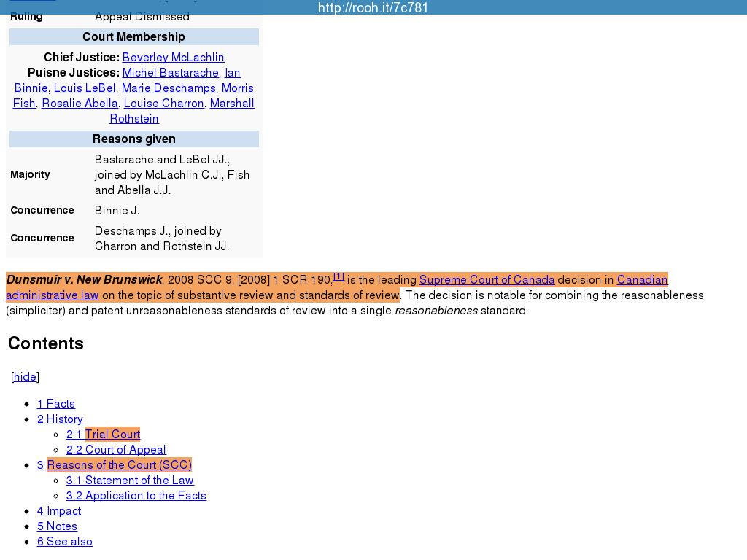The image size is (747, 560).
Task: Click the Michel Bastarache justice link
Action: tap(171, 73)
